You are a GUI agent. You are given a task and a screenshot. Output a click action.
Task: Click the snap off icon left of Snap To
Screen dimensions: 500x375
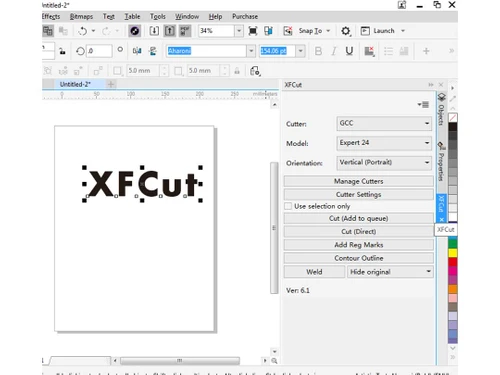[288, 31]
